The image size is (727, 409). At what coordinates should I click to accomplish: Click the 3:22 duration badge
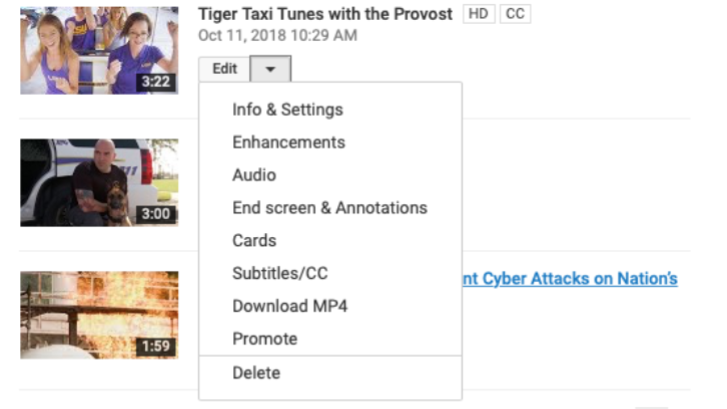[x=155, y=81]
